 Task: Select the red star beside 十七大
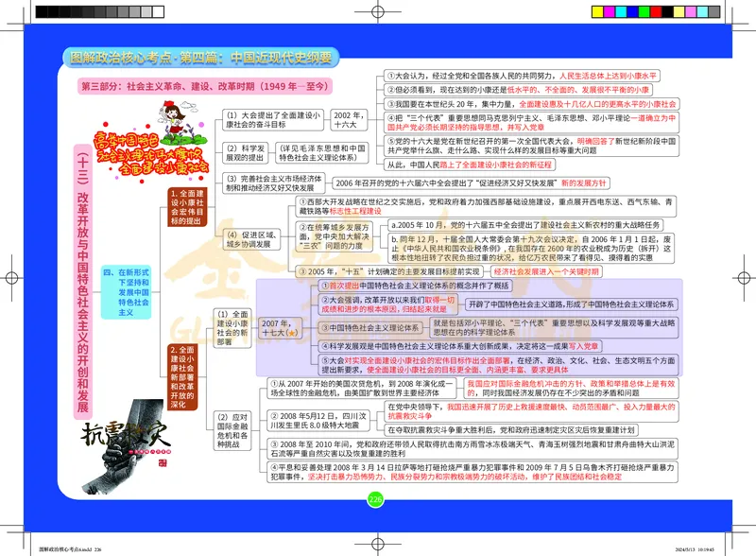click(x=293, y=332)
